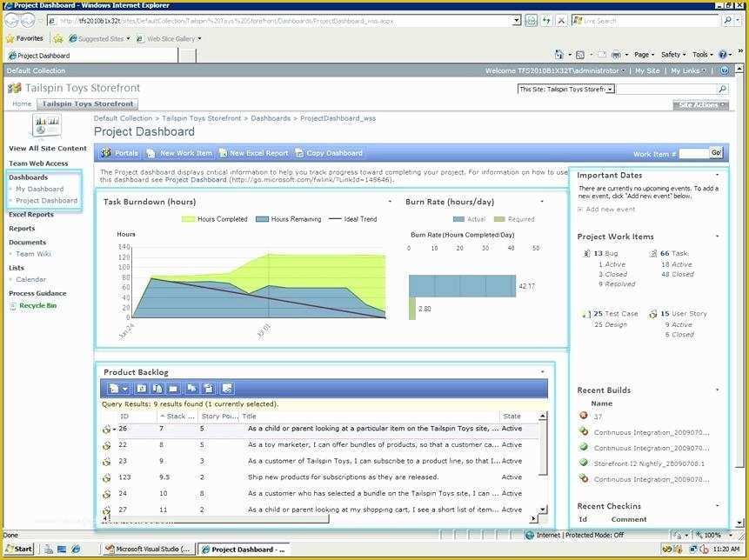749x560 pixels.
Task: Click the failed build 37 icon
Action: pos(583,416)
